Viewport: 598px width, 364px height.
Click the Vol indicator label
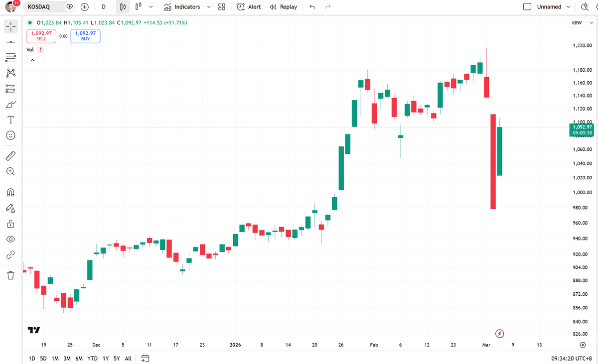30,50
